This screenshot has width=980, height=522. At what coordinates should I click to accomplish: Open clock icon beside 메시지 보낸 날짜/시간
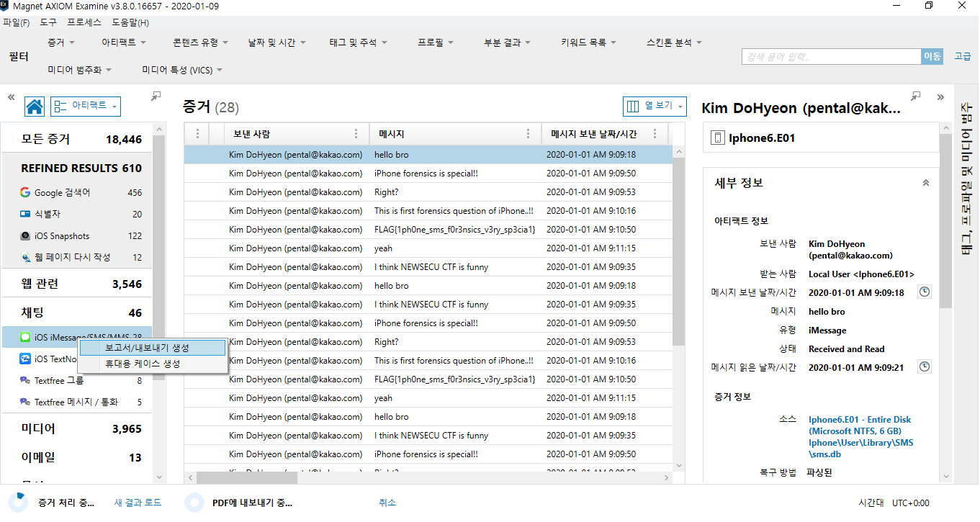tap(925, 292)
